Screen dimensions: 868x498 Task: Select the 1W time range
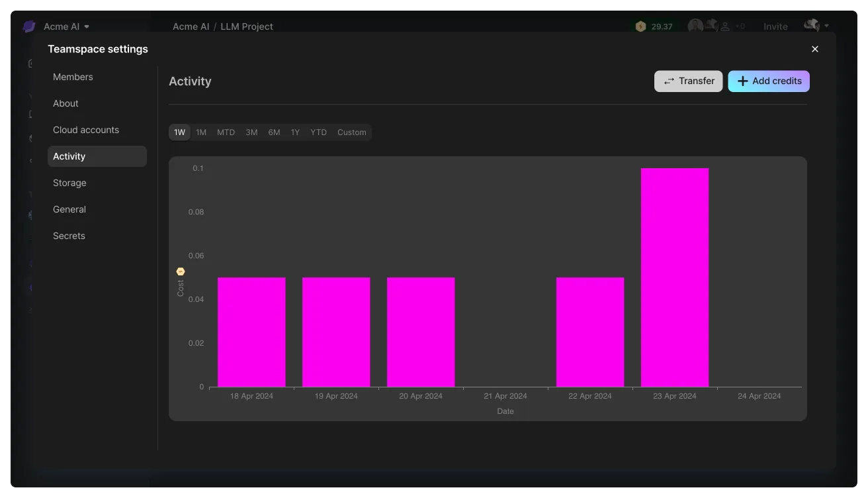[x=179, y=132]
